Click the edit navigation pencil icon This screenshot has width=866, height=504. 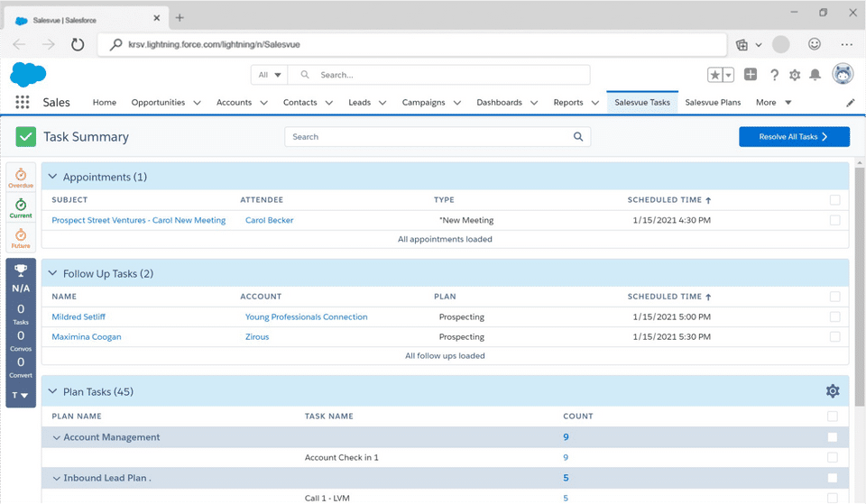(850, 103)
